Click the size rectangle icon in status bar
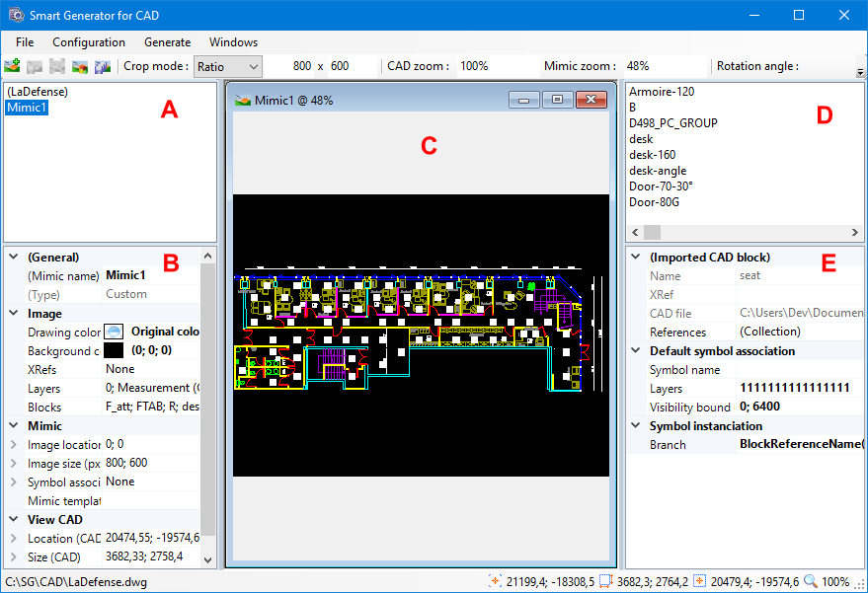The image size is (868, 593). [x=606, y=582]
